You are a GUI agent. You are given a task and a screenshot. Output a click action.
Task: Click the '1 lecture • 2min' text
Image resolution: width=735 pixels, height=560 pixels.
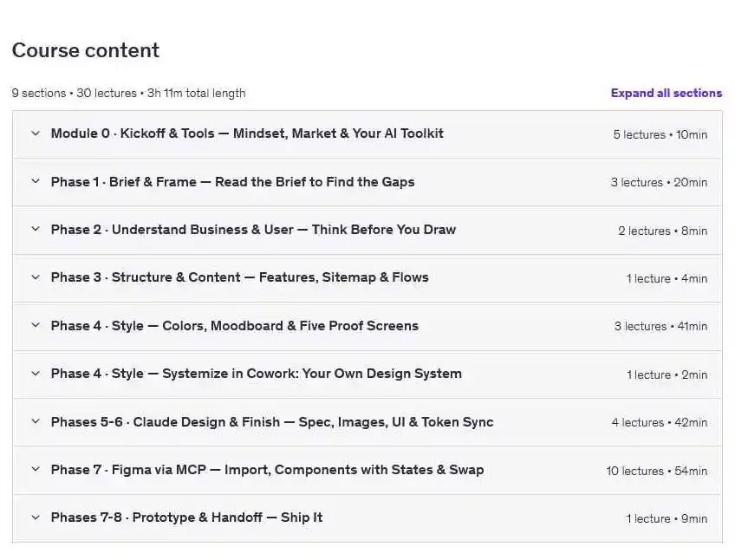pos(667,374)
